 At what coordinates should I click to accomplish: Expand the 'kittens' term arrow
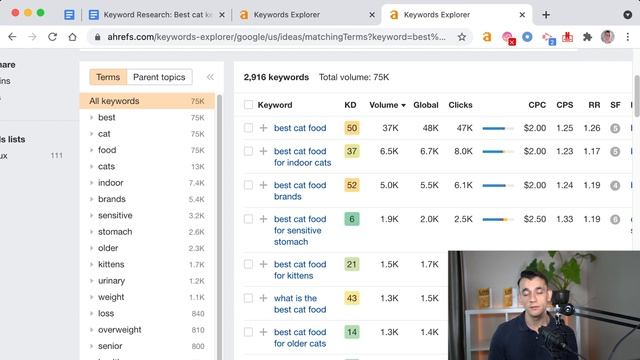(91, 264)
